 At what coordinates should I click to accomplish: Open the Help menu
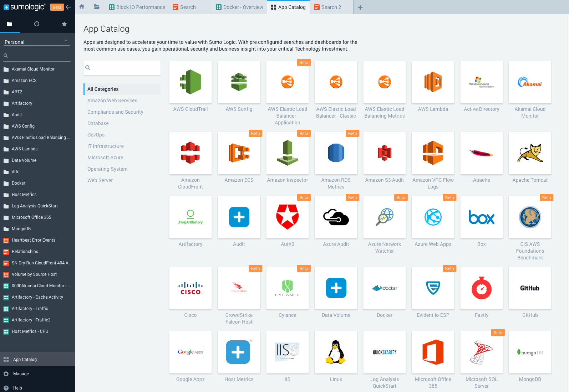pos(37,388)
